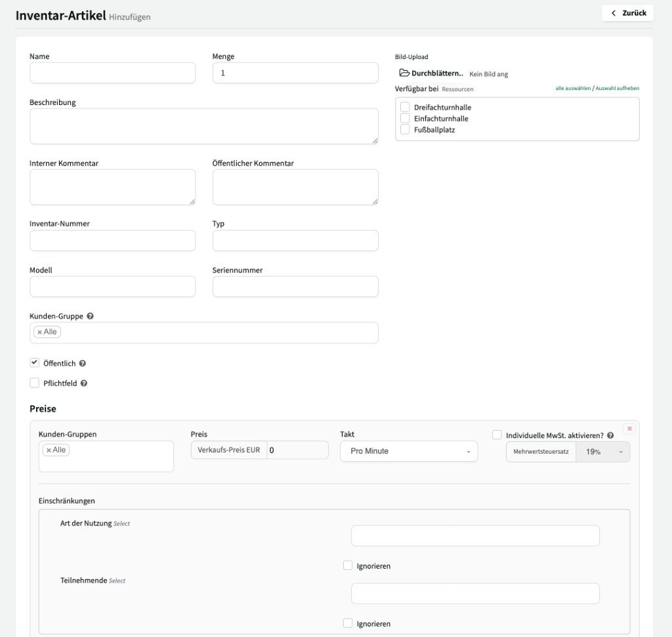This screenshot has height=637, width=672.
Task: Remove price row with red X icon
Action: (629, 429)
